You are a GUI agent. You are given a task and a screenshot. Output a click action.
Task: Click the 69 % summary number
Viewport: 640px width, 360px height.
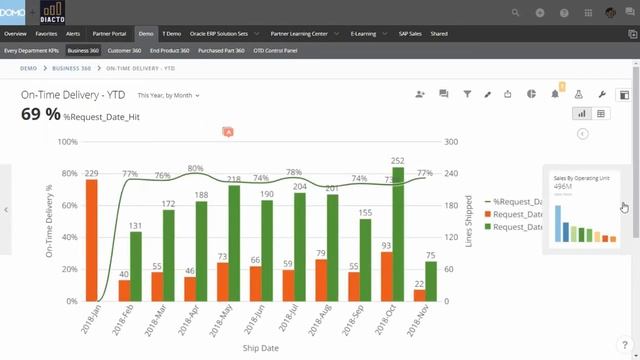[40, 114]
